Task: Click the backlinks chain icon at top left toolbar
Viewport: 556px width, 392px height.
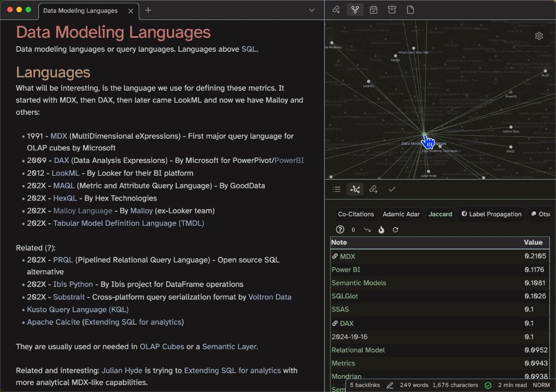Action: point(336,9)
